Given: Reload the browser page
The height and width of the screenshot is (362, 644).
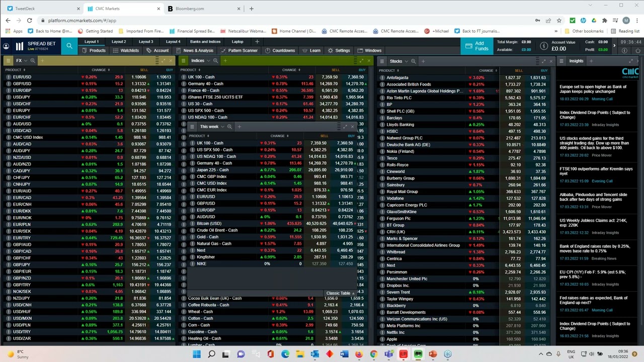Looking at the screenshot, I should (x=30, y=21).
